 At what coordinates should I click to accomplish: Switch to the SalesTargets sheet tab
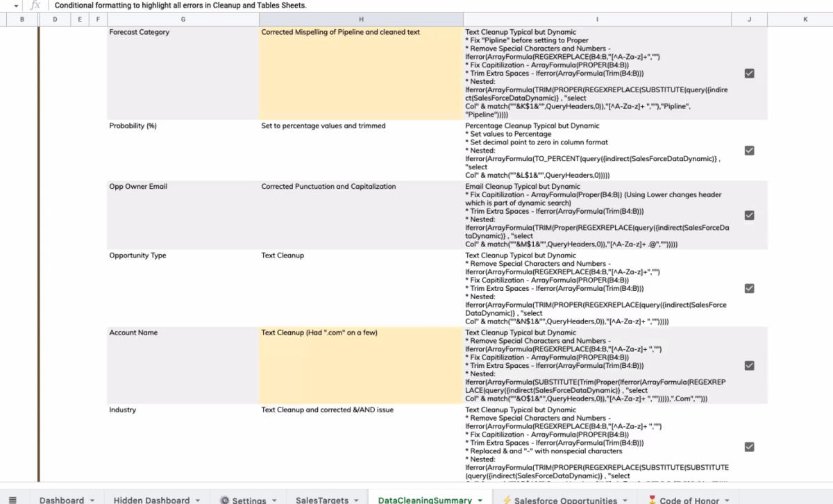[321, 500]
